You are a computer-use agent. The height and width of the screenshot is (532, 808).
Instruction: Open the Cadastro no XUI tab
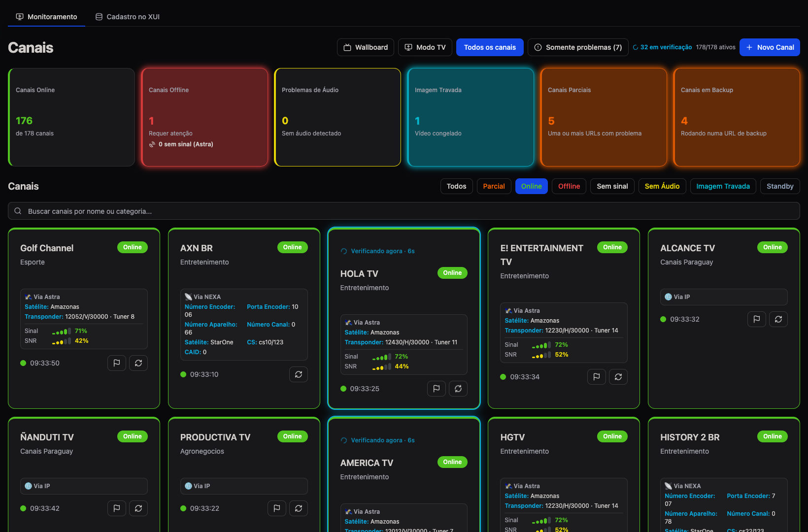point(128,17)
